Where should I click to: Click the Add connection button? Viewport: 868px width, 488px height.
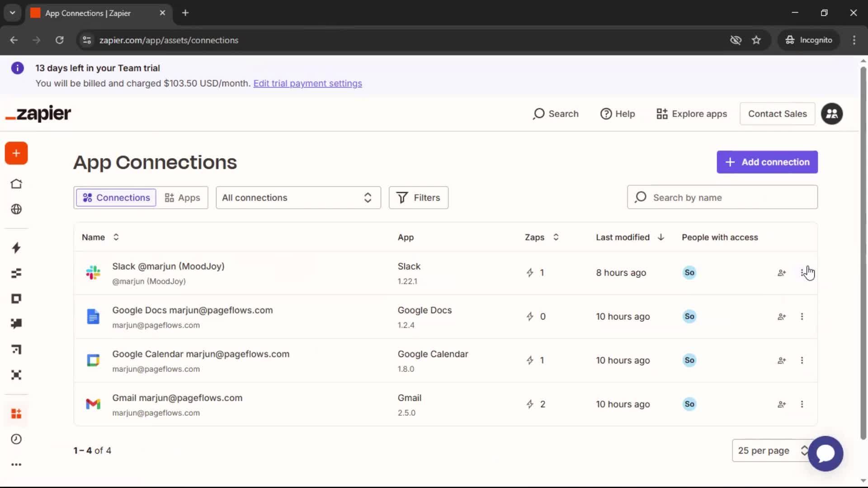[767, 162]
